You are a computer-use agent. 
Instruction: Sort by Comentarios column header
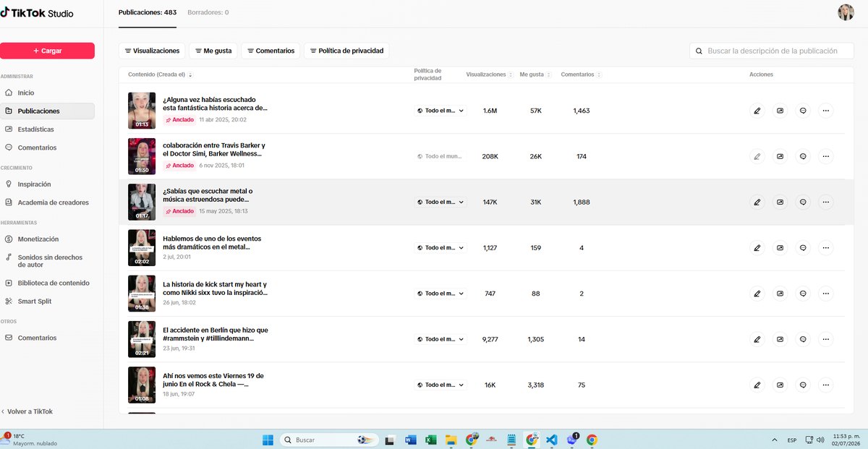(x=581, y=74)
